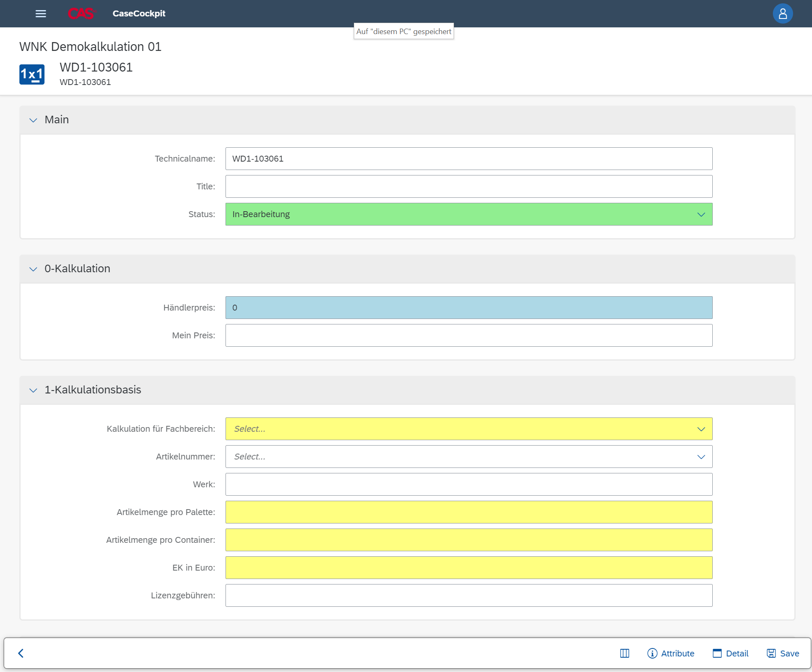Click the Händlerpreis field
Viewport: 812px width, 672px height.
click(469, 308)
